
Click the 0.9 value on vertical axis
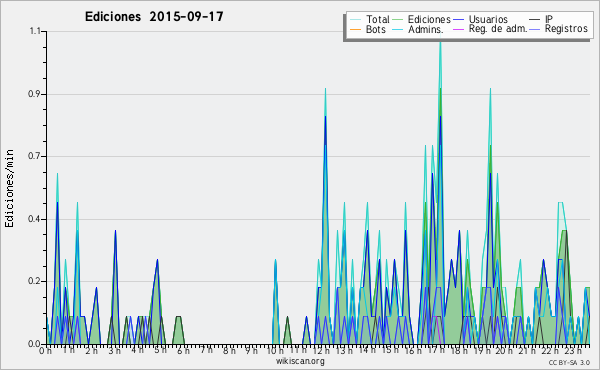pyautogui.click(x=34, y=94)
